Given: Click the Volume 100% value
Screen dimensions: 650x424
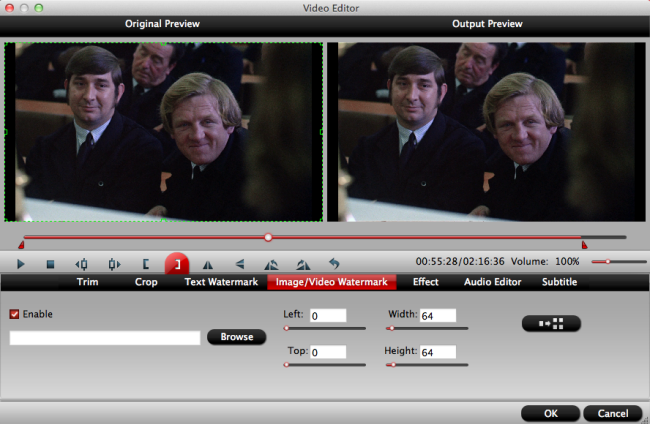Looking at the screenshot, I should [567, 262].
